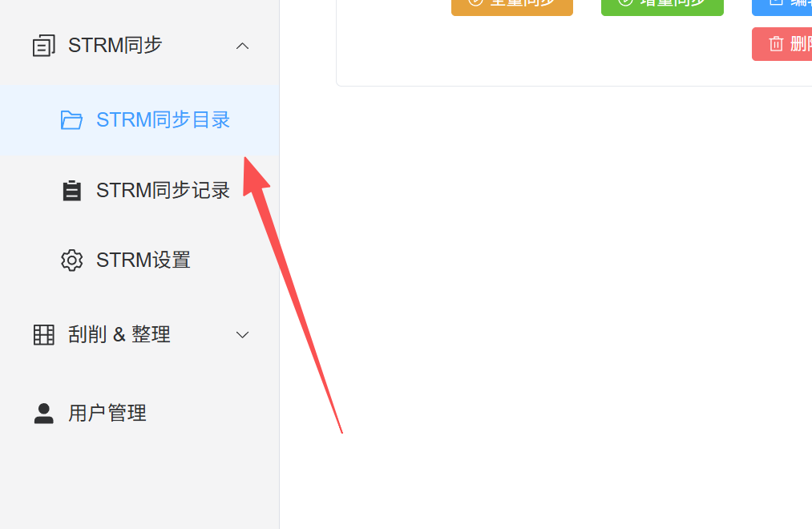Click the green incremental sync button
The image size is (812, 529).
click(x=662, y=6)
